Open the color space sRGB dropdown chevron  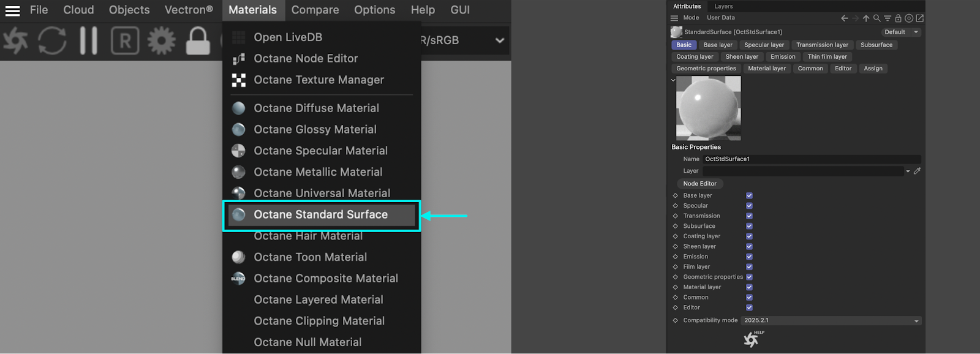pos(500,40)
